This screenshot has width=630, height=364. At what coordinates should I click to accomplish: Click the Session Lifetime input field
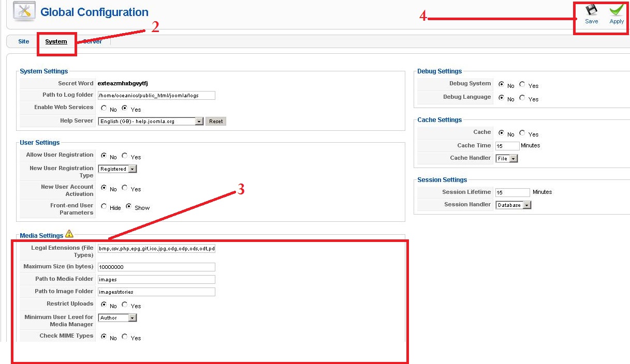[512, 192]
